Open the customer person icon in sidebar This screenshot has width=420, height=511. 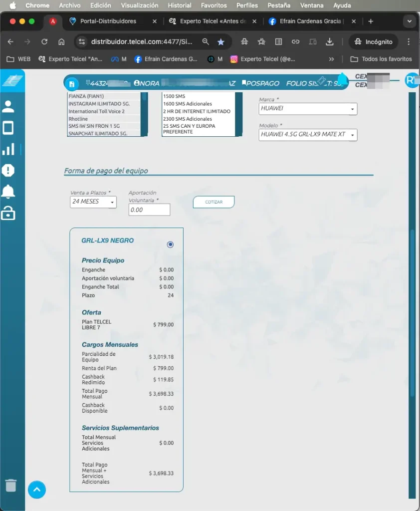(x=8, y=107)
